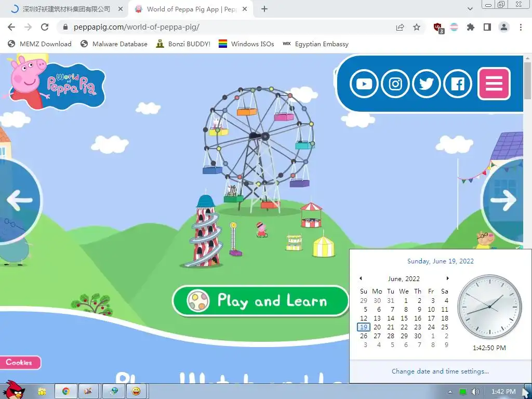
Task: Go back to the previous browser page
Action: pos(11,27)
